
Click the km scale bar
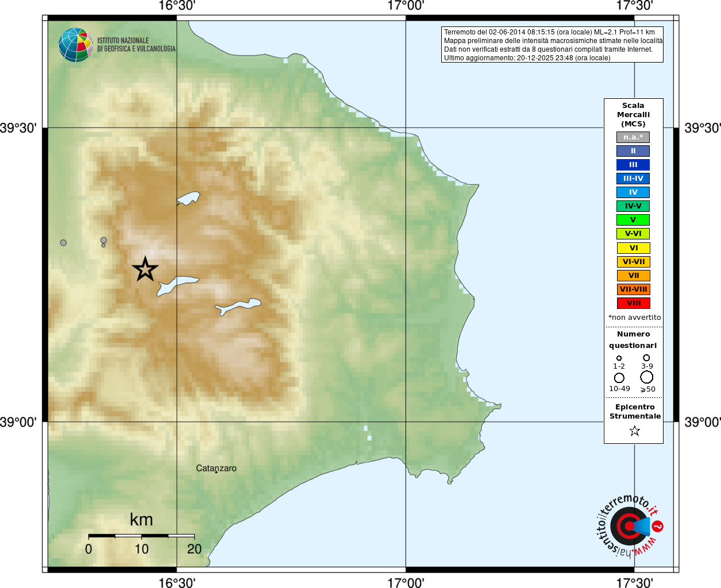click(141, 536)
